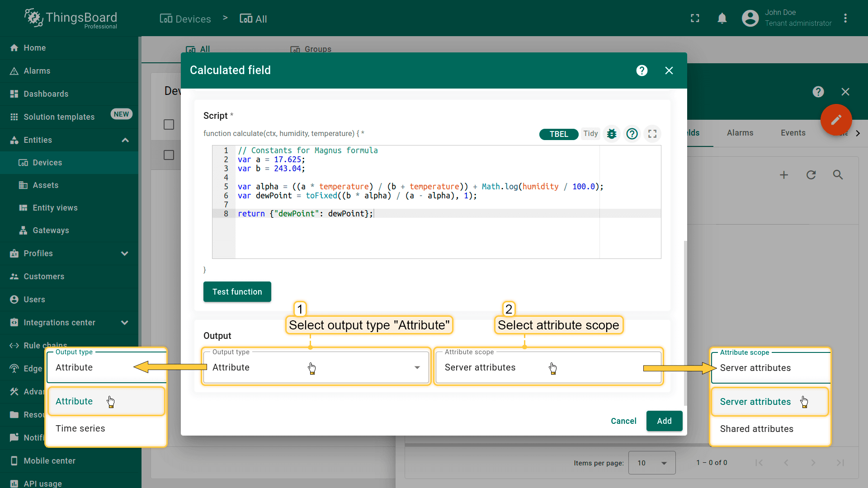Viewport: 868px width, 488px height.
Task: Click the Test function button
Action: pos(237,292)
